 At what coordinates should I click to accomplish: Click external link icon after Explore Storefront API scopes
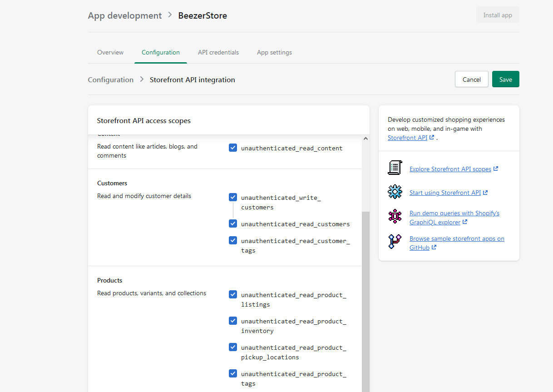point(496,169)
